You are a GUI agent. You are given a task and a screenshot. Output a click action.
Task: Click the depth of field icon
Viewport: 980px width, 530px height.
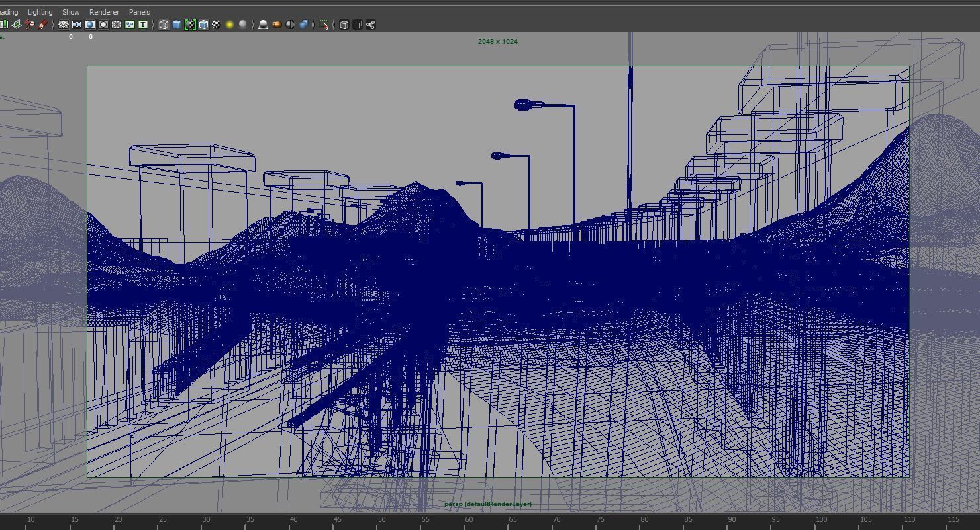(303, 25)
